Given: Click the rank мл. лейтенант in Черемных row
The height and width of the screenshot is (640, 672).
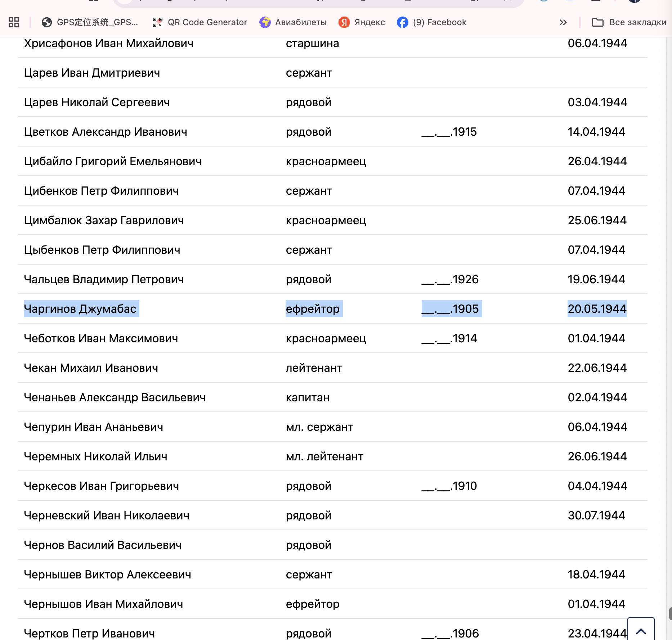Looking at the screenshot, I should [324, 456].
